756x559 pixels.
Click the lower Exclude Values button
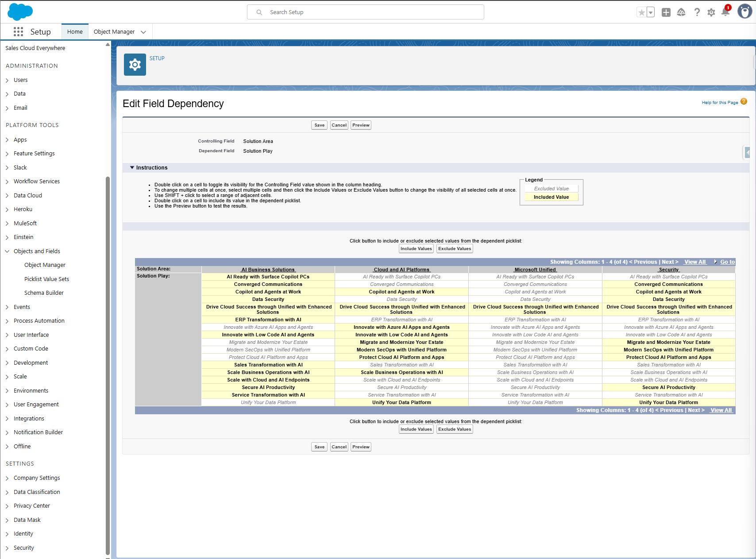click(x=455, y=429)
